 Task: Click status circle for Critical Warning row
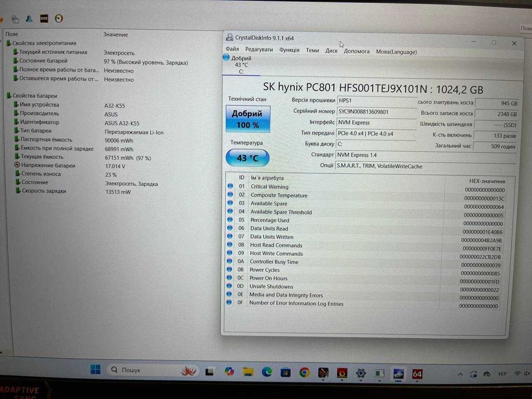[x=230, y=186]
